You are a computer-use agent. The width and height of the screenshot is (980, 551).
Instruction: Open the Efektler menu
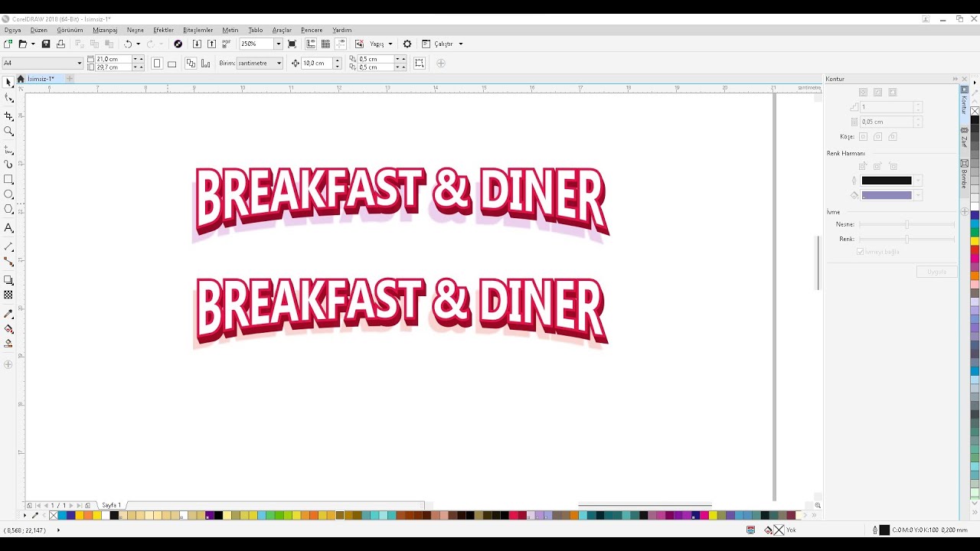(163, 30)
